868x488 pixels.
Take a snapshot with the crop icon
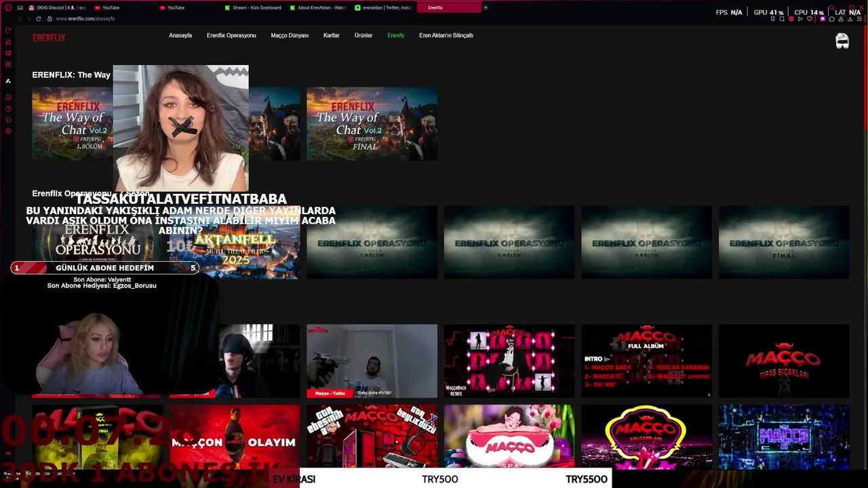tap(782, 19)
